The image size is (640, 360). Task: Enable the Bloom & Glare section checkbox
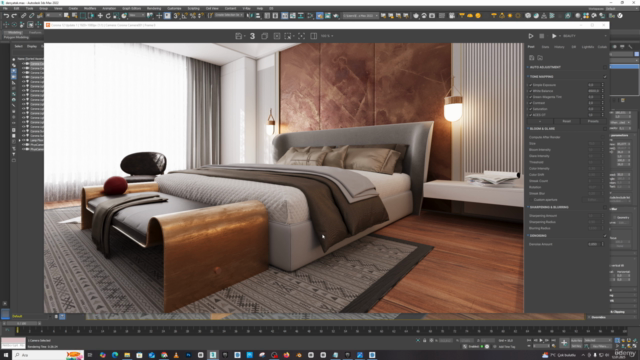point(605,129)
